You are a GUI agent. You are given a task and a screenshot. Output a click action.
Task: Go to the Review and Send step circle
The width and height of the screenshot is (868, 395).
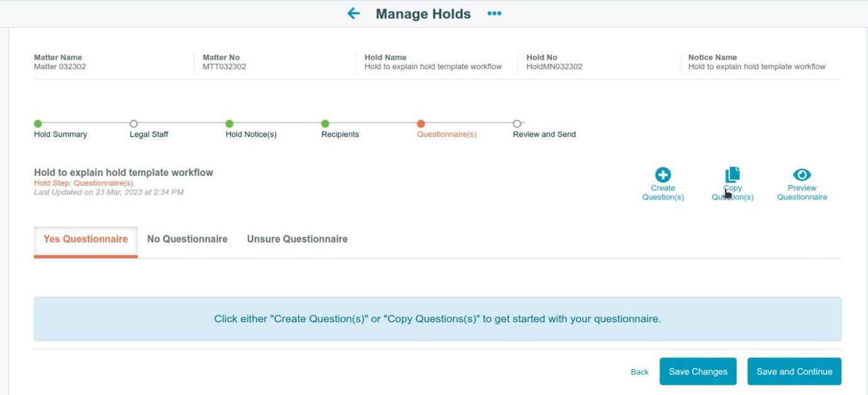click(517, 124)
